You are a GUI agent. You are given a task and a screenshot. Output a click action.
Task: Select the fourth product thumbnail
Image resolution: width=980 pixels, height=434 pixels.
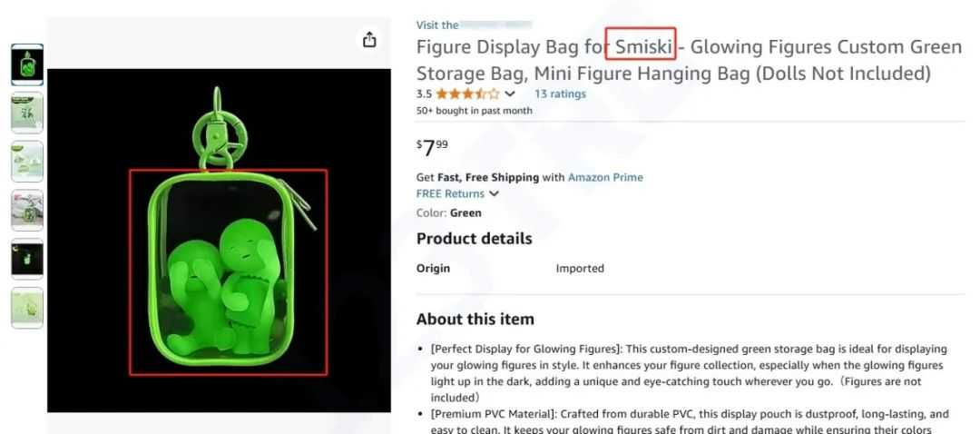pos(27,210)
